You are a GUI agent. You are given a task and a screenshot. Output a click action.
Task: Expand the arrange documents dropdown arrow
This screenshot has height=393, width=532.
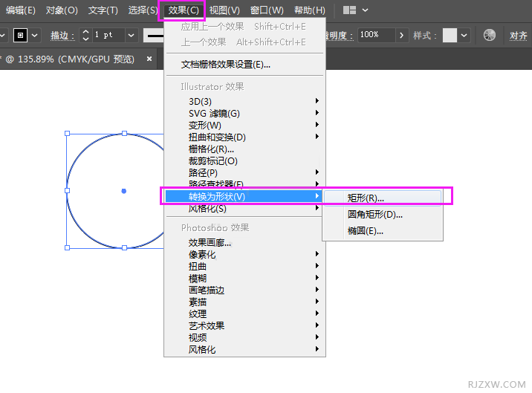[x=365, y=10]
